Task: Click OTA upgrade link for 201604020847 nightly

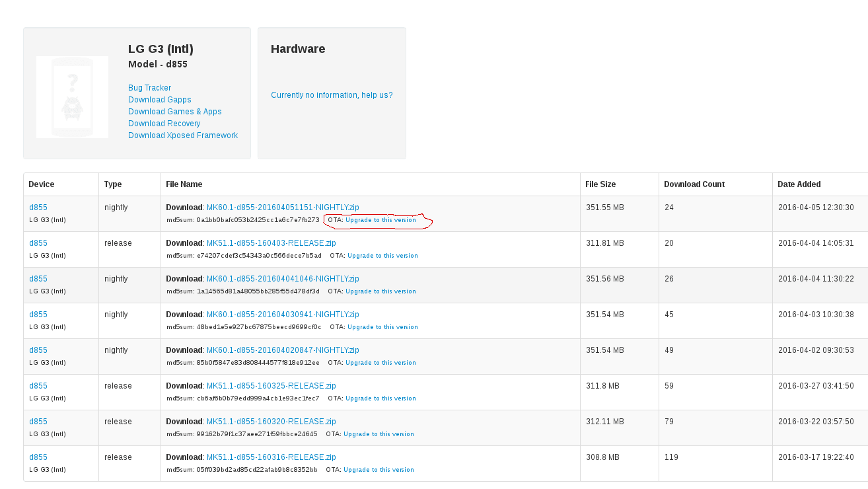Action: point(380,363)
